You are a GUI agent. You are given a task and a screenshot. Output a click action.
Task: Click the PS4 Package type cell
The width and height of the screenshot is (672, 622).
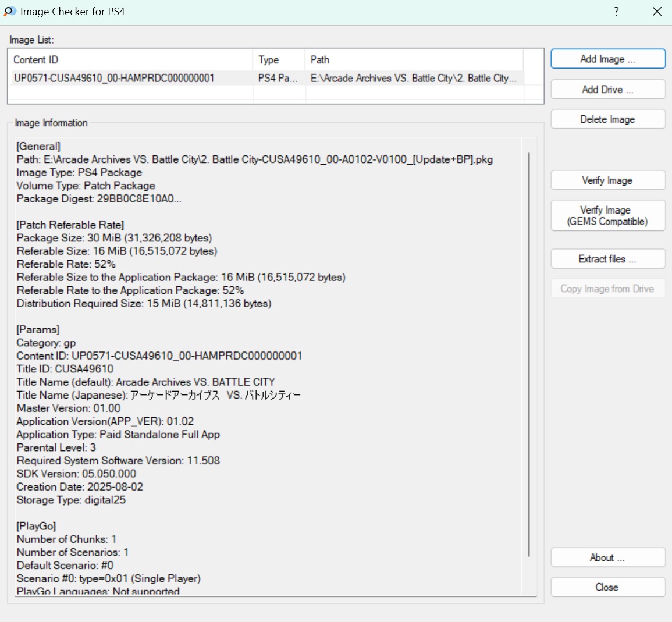[x=278, y=78]
